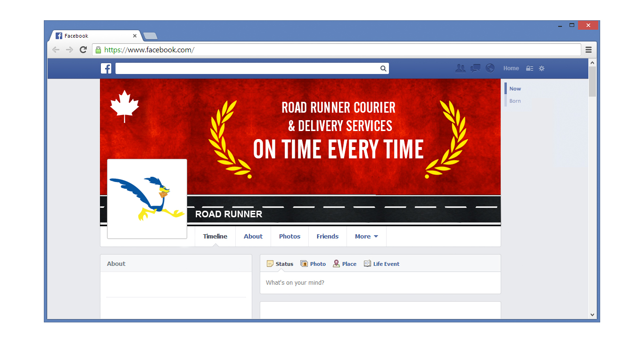
Task: Open friend requests icon
Action: click(x=460, y=68)
